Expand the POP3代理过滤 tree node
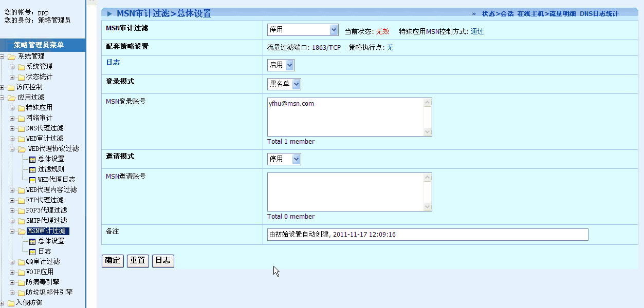The height and width of the screenshot is (308, 644). click(12, 210)
